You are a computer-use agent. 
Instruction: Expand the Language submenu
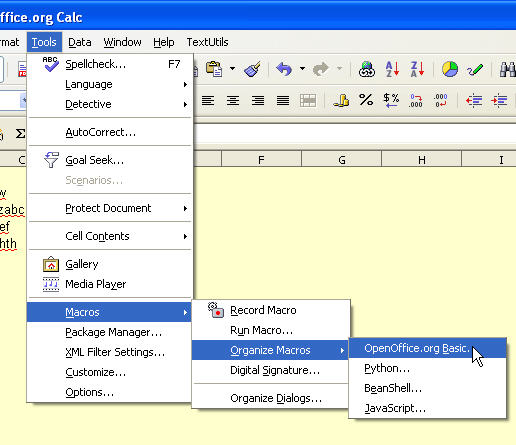(x=110, y=84)
